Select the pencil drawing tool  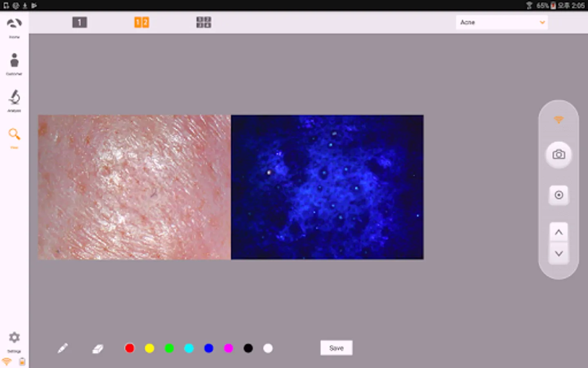coord(62,348)
